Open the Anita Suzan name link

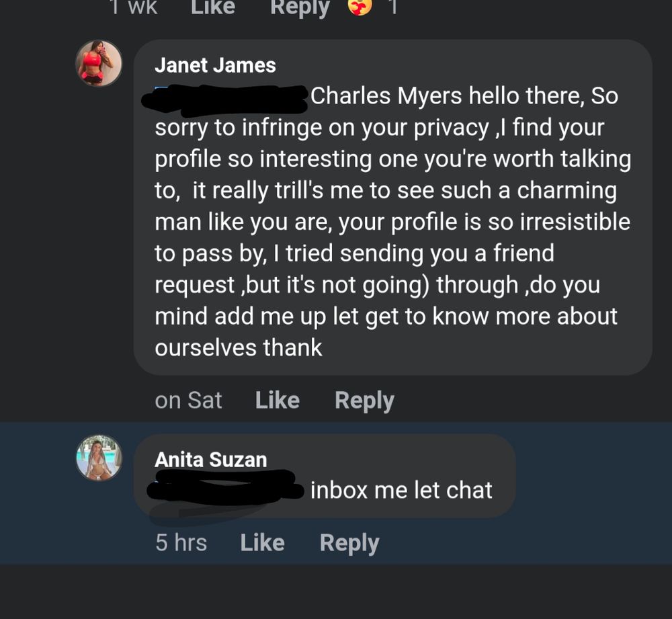(211, 460)
